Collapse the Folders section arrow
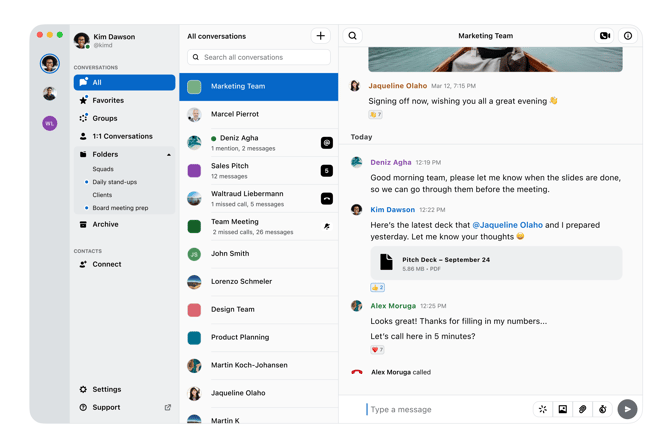The width and height of the screenshot is (672, 448). click(x=169, y=154)
